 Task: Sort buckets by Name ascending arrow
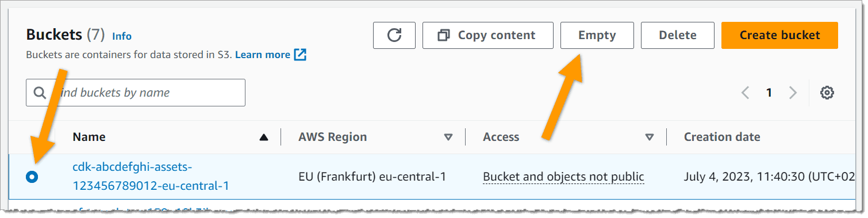[x=264, y=137]
